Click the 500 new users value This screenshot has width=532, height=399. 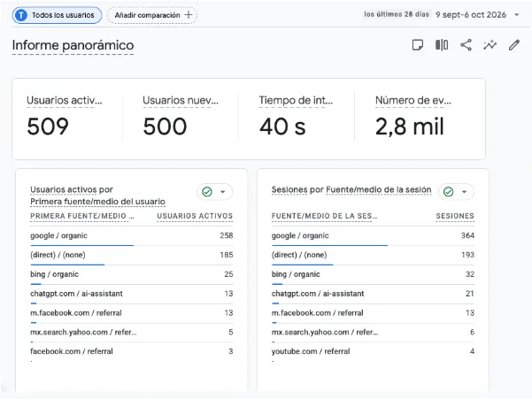click(x=165, y=127)
